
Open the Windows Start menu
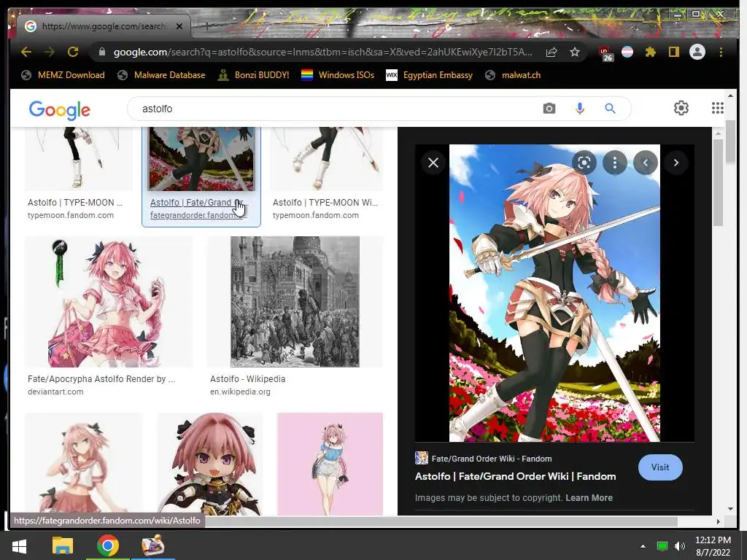click(19, 545)
